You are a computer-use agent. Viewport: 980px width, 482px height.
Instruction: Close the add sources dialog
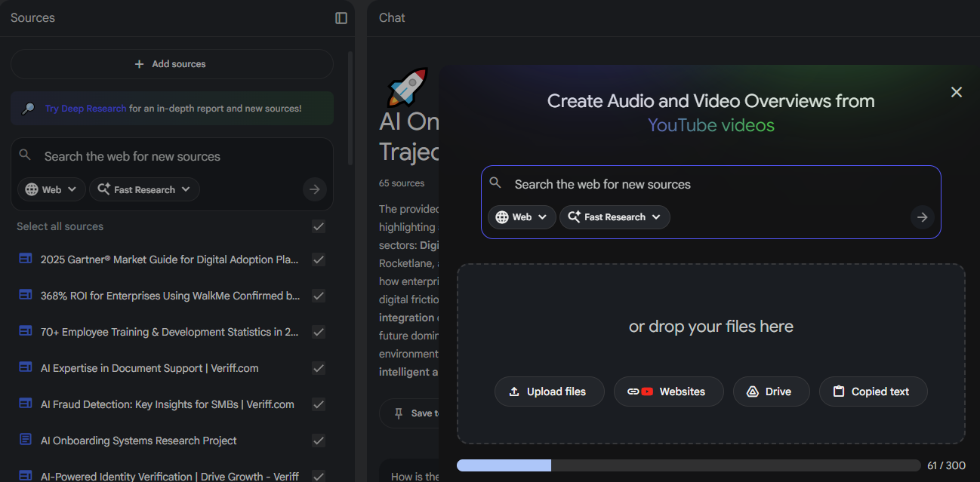[x=957, y=92]
